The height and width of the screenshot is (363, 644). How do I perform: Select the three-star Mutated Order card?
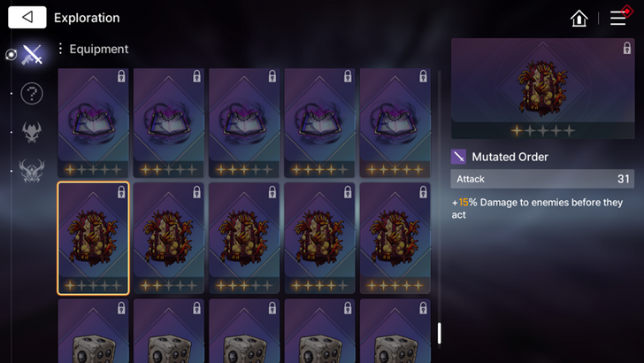244,238
